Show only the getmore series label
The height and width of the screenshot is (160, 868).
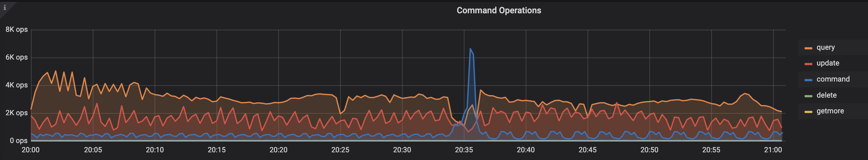(x=830, y=111)
